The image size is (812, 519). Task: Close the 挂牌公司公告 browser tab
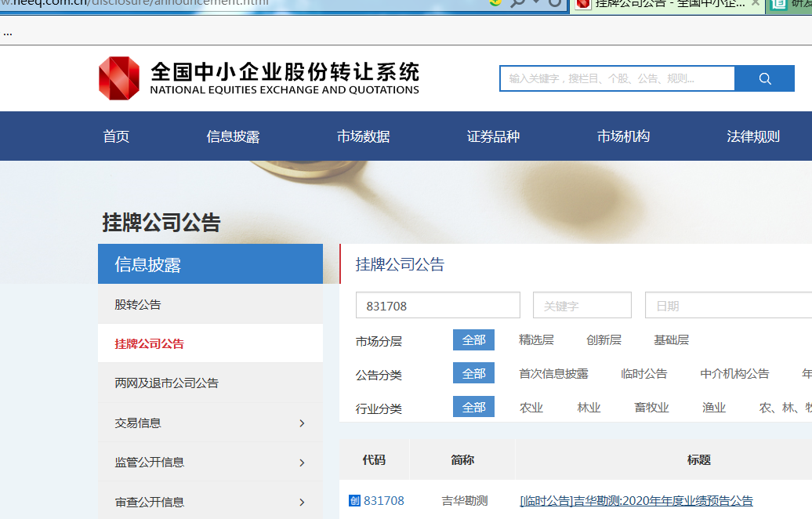click(756, 3)
